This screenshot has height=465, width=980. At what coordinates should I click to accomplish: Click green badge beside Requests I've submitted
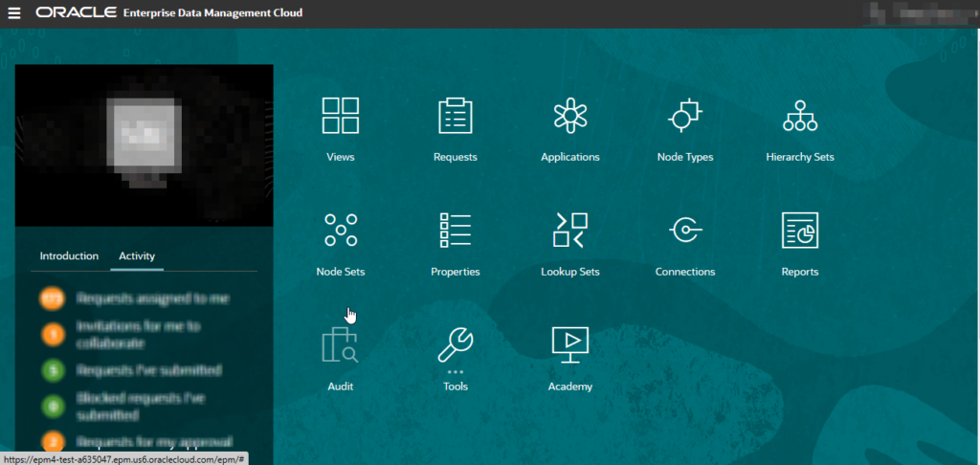(54, 371)
